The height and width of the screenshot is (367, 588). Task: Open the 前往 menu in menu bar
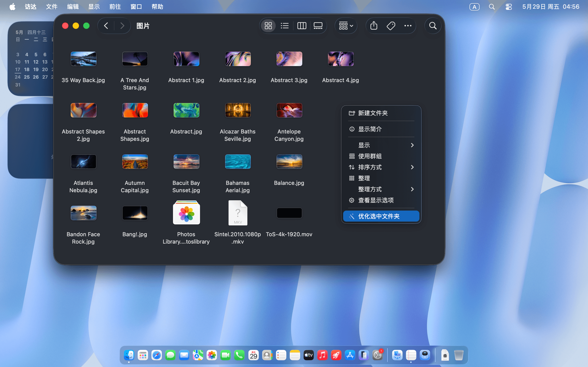point(115,7)
